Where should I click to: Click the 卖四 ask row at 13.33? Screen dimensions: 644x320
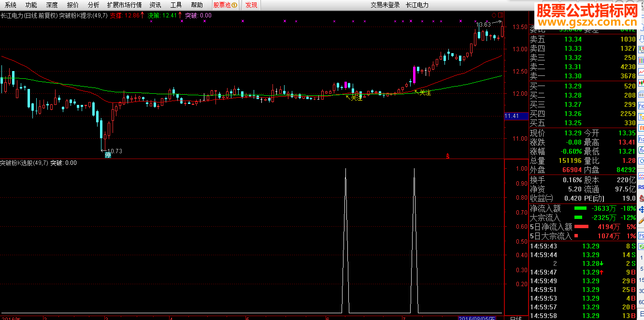[x=583, y=48]
